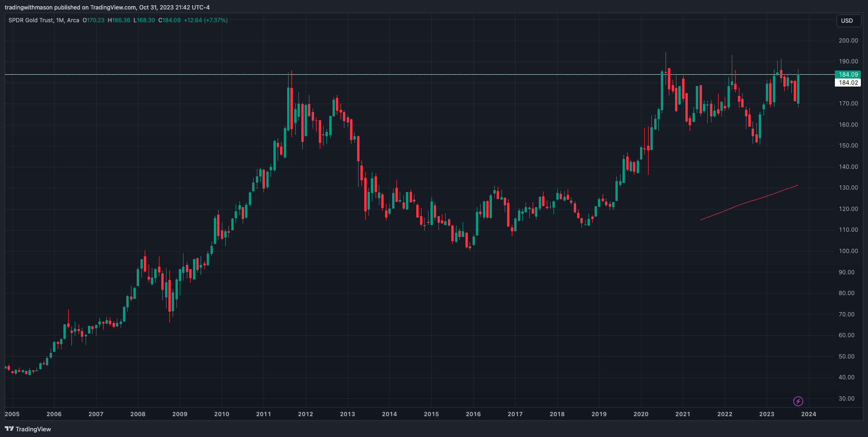
Task: Click the 2012 label on time axis
Action: tap(306, 414)
